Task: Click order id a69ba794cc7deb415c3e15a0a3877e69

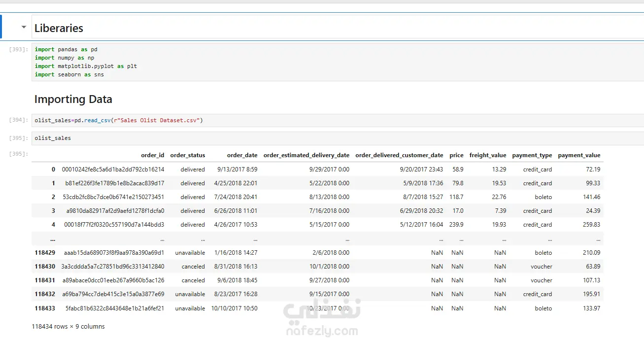Action: click(x=114, y=294)
